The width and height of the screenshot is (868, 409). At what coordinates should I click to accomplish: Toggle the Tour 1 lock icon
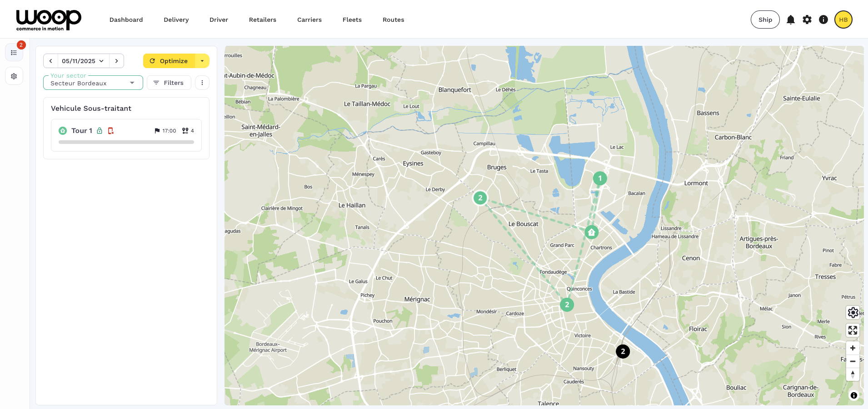coord(100,131)
